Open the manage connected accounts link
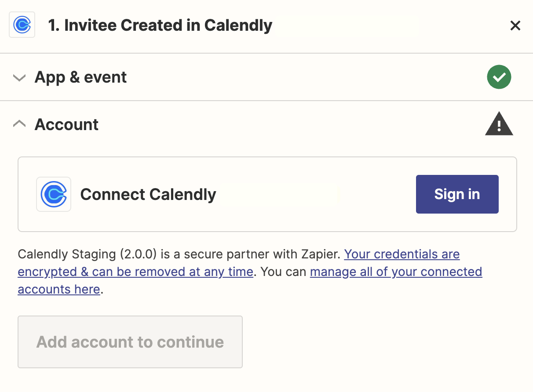Image resolution: width=533 pixels, height=392 pixels. coord(396,272)
